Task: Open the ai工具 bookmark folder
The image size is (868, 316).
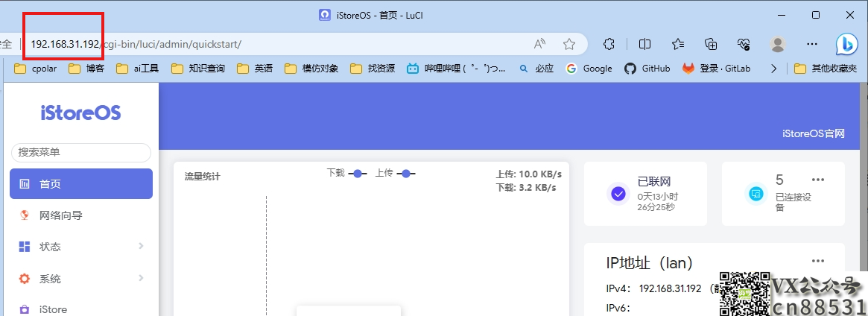Action: 138,69
